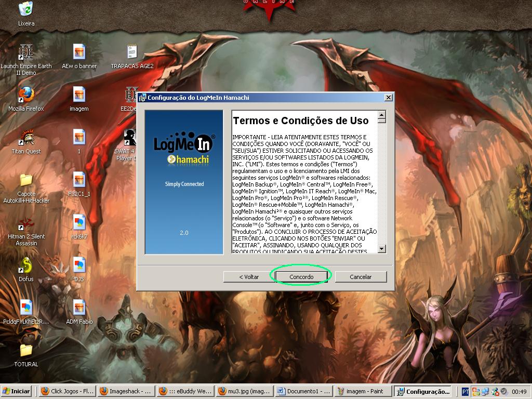Click the Concordo button to accept terms

pyautogui.click(x=301, y=277)
